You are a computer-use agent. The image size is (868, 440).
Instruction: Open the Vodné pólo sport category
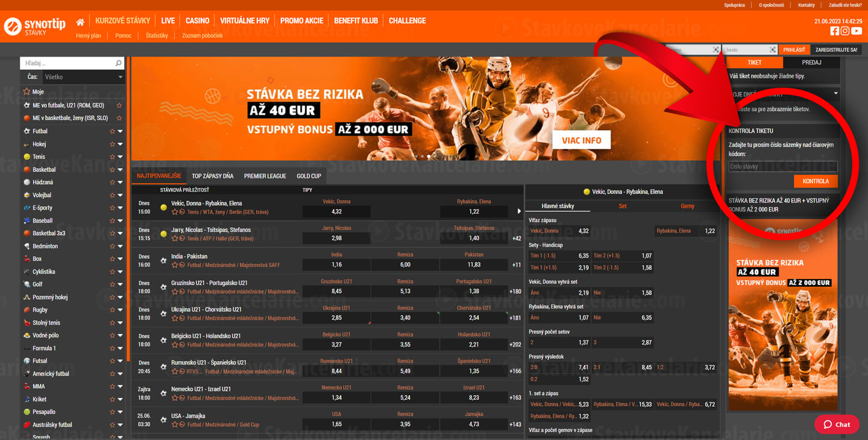(45, 336)
